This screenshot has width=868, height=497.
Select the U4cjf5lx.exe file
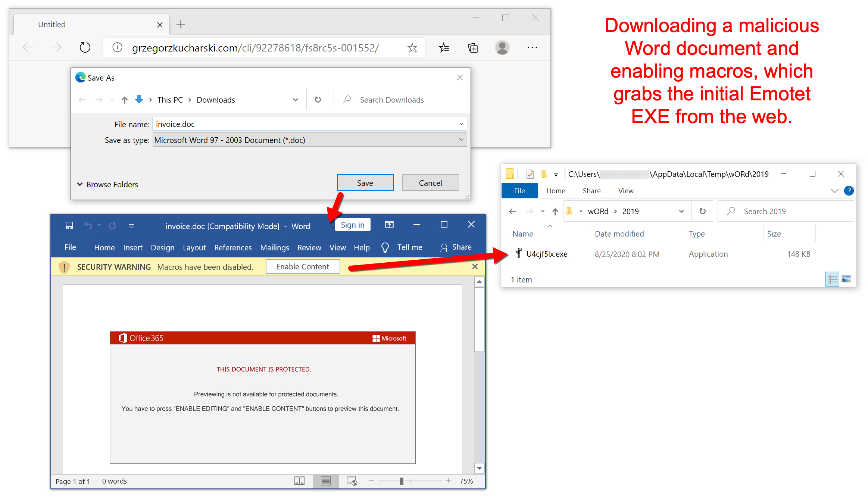tap(547, 254)
